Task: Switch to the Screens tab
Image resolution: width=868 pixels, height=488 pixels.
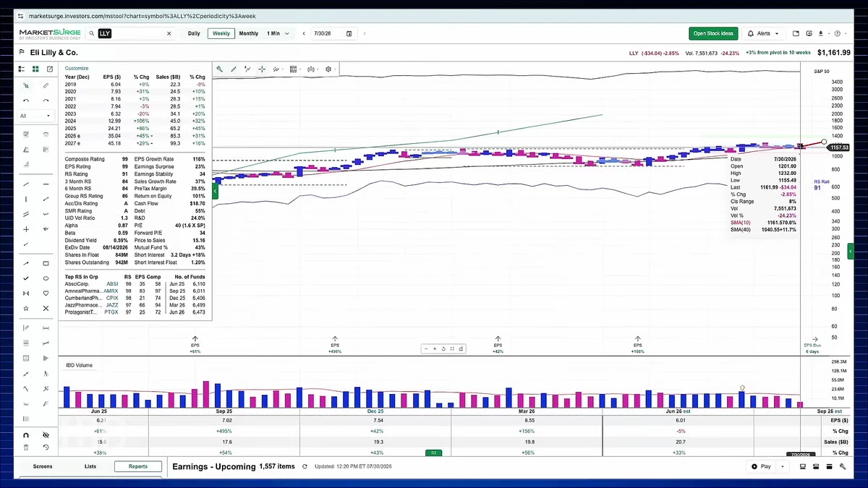Action: [x=43, y=466]
